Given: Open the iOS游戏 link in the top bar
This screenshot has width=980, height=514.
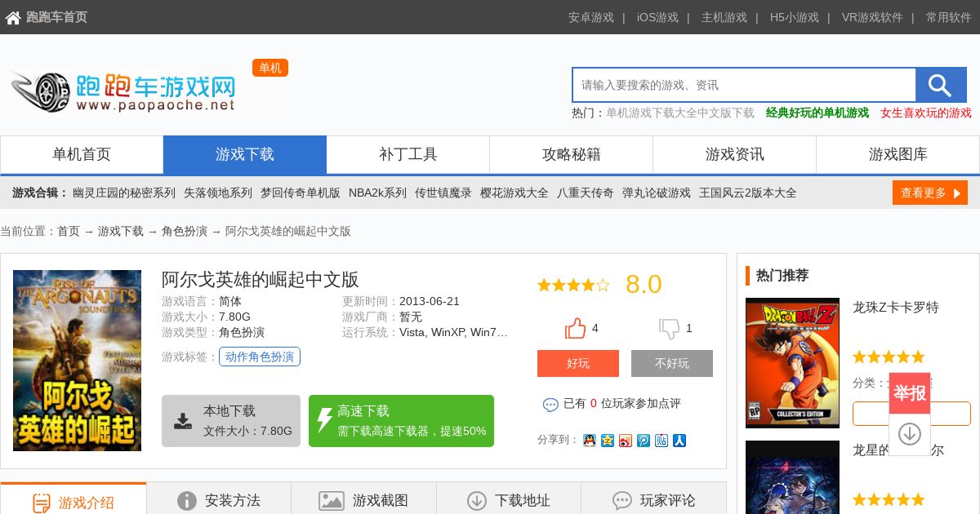Looking at the screenshot, I should pyautogui.click(x=657, y=17).
